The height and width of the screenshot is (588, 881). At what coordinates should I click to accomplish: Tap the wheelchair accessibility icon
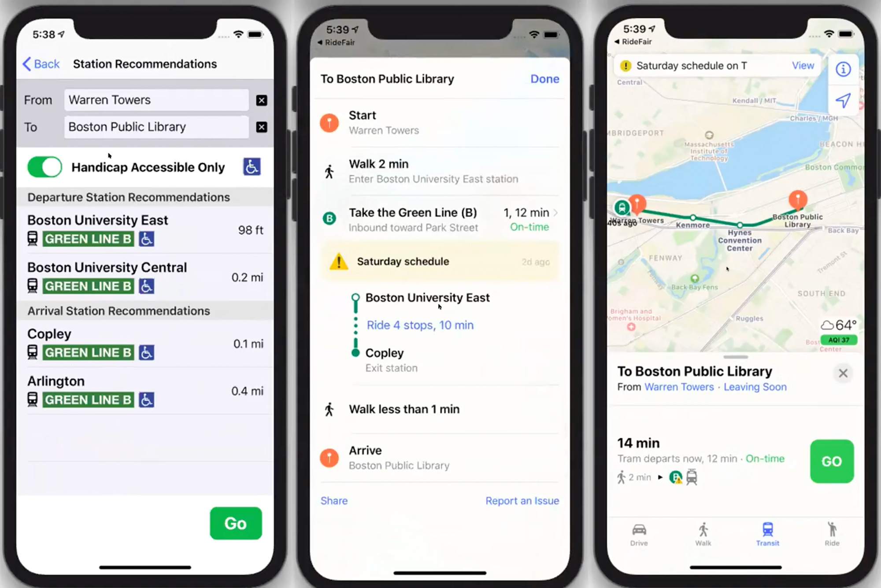(252, 167)
